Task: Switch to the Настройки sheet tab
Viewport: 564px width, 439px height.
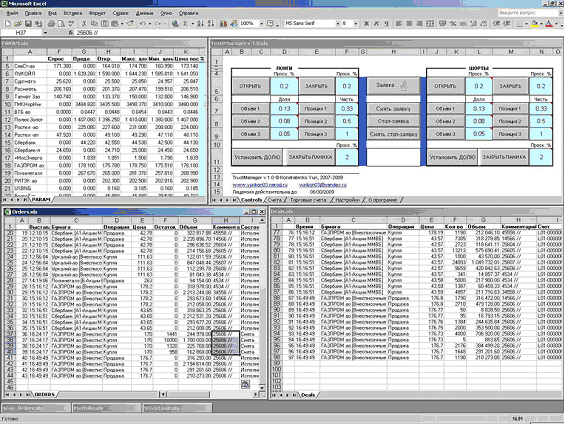Action: coord(347,200)
